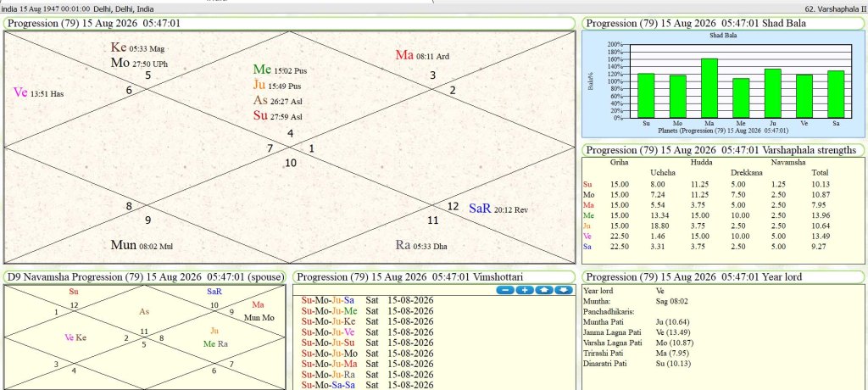Click Ra 05:33 Dha in main chart
This screenshot has width=868, height=390.
point(421,245)
